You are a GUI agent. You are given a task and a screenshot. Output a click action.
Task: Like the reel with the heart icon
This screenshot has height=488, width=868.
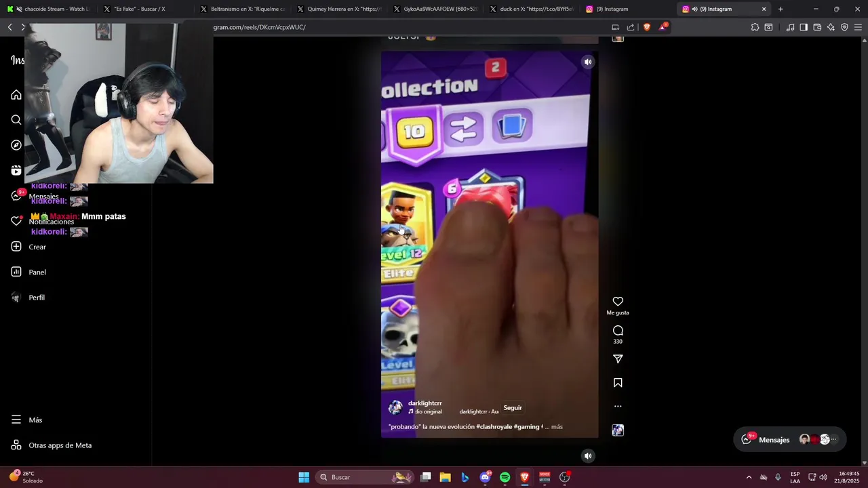pyautogui.click(x=618, y=302)
